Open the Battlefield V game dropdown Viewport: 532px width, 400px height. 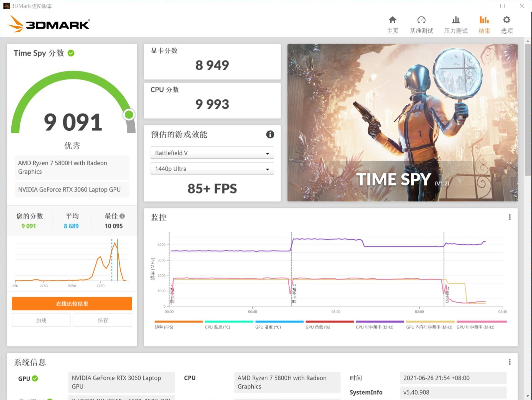(x=212, y=153)
